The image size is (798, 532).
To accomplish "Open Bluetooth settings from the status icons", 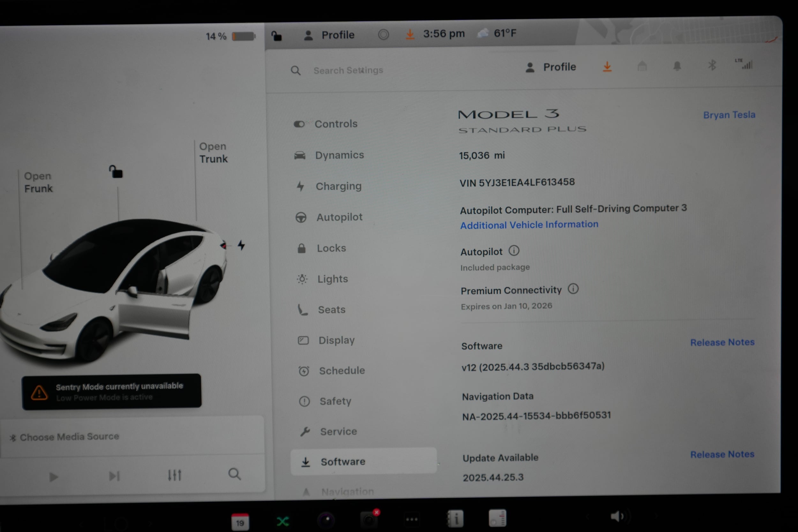I will 712,65.
